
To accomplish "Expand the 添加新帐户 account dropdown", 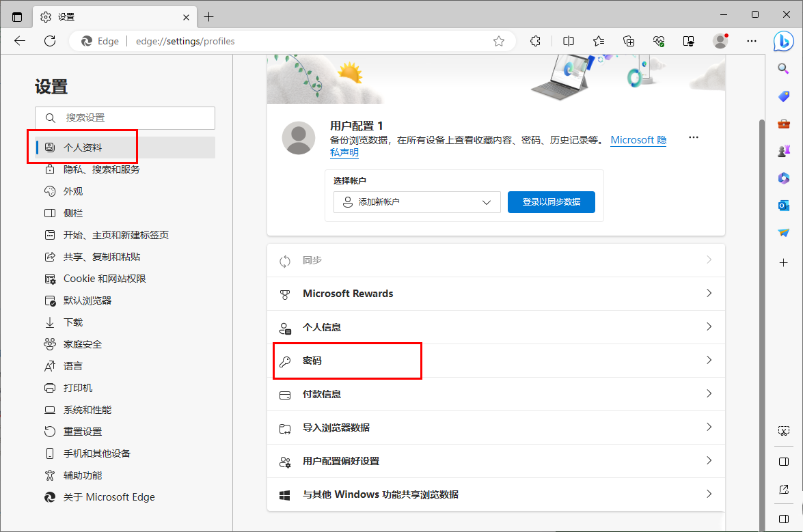I will point(416,202).
